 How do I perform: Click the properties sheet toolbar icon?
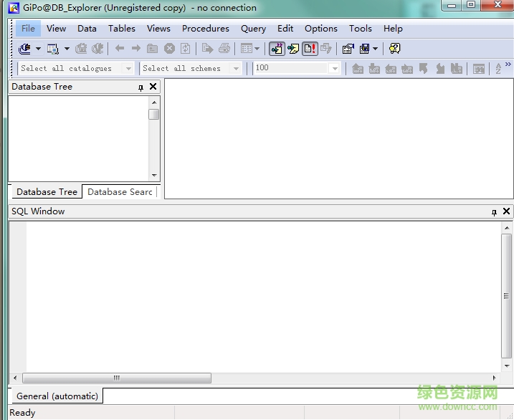coord(348,49)
